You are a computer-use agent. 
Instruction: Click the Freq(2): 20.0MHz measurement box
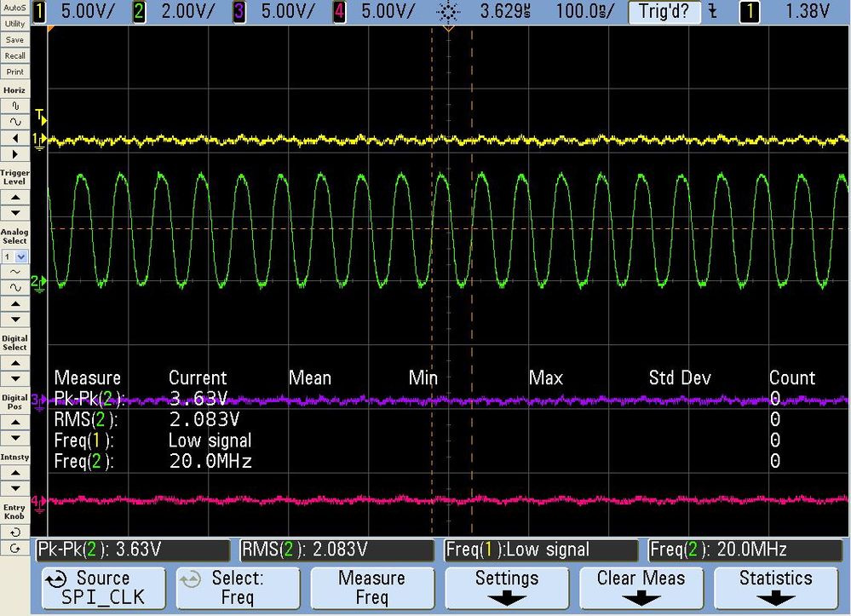(x=745, y=550)
